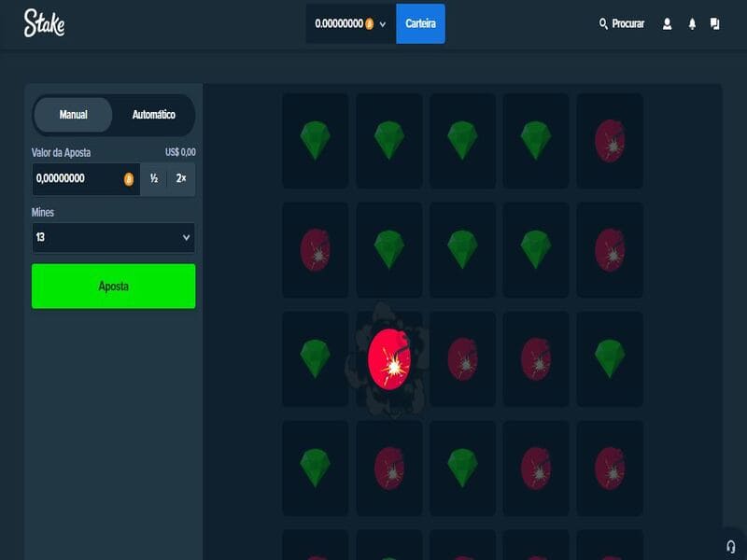Open the notifications bell
The image size is (747, 560).
click(692, 24)
